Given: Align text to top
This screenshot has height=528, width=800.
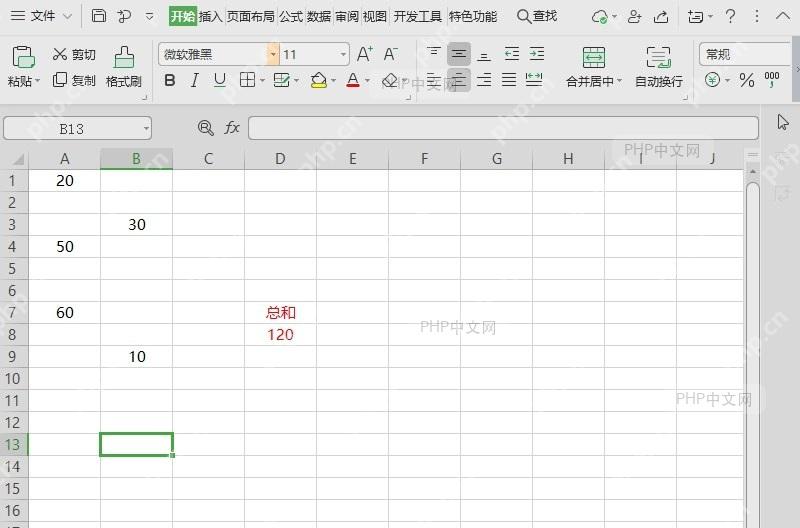Looking at the screenshot, I should [x=434, y=53].
